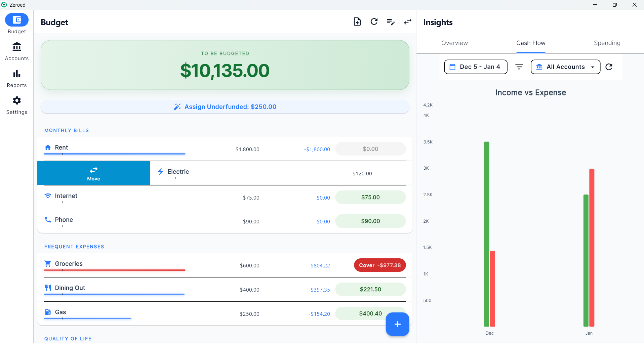Image resolution: width=644 pixels, height=343 pixels.
Task: Refresh the Insights chart
Action: pos(609,67)
